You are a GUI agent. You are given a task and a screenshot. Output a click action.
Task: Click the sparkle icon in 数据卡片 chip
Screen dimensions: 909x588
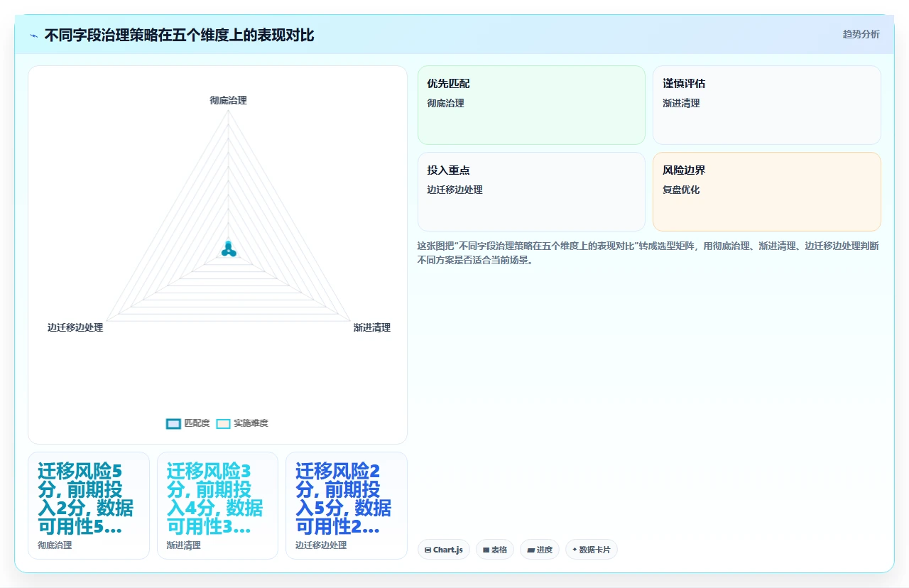[575, 550]
